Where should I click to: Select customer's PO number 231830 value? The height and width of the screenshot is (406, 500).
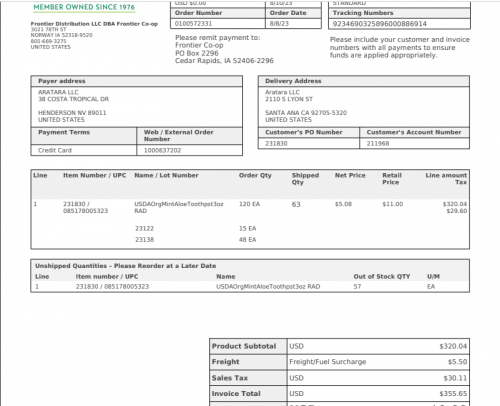(276, 144)
